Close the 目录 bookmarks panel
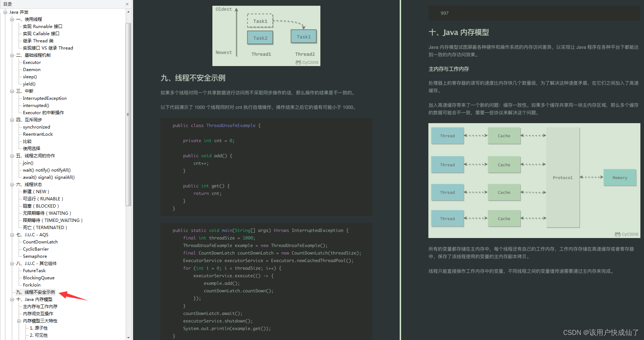 pyautogui.click(x=127, y=4)
